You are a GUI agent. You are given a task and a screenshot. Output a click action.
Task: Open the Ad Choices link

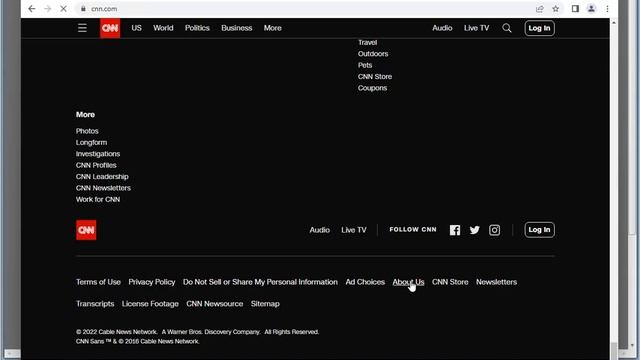pyautogui.click(x=365, y=282)
